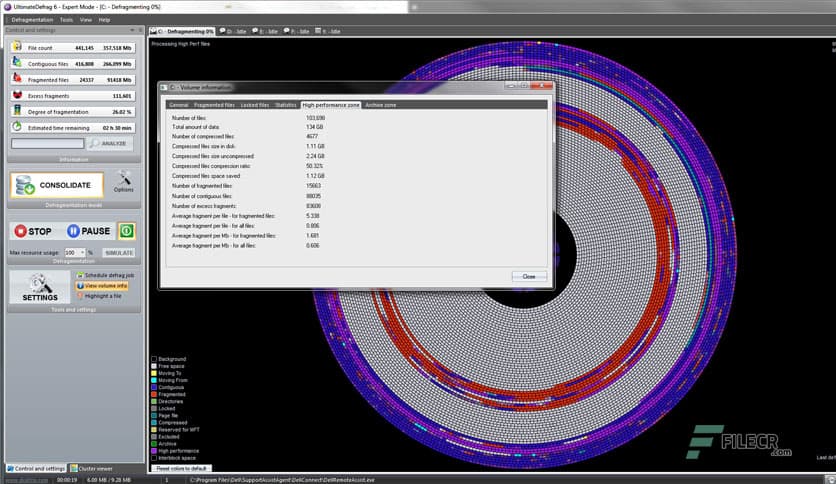
Task: Open the Tools menu
Action: tap(66, 20)
